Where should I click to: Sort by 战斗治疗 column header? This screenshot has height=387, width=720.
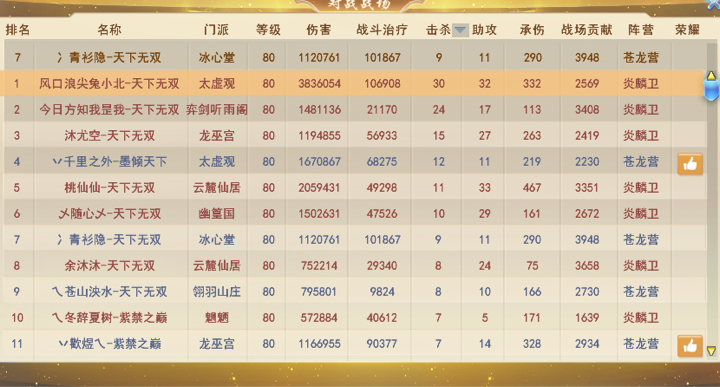(x=382, y=30)
